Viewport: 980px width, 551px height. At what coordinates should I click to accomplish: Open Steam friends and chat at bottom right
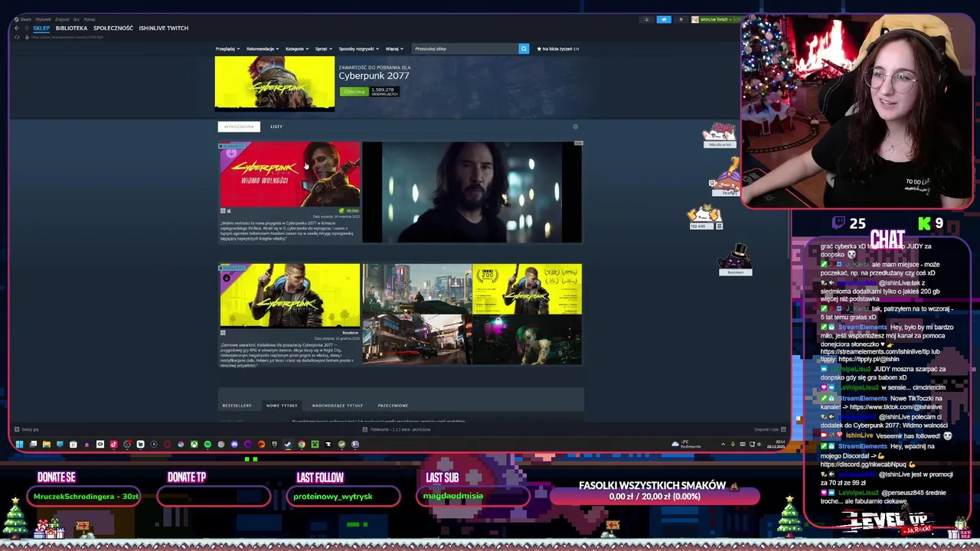click(768, 429)
